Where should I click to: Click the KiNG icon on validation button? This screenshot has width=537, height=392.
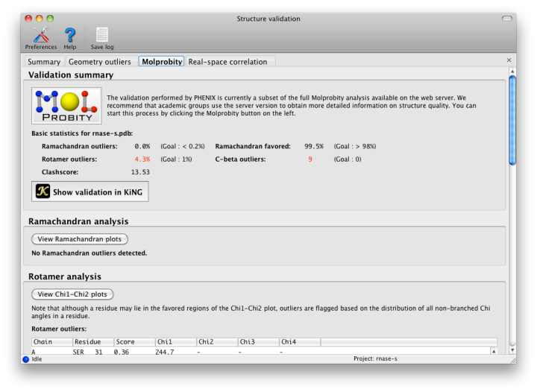point(43,192)
